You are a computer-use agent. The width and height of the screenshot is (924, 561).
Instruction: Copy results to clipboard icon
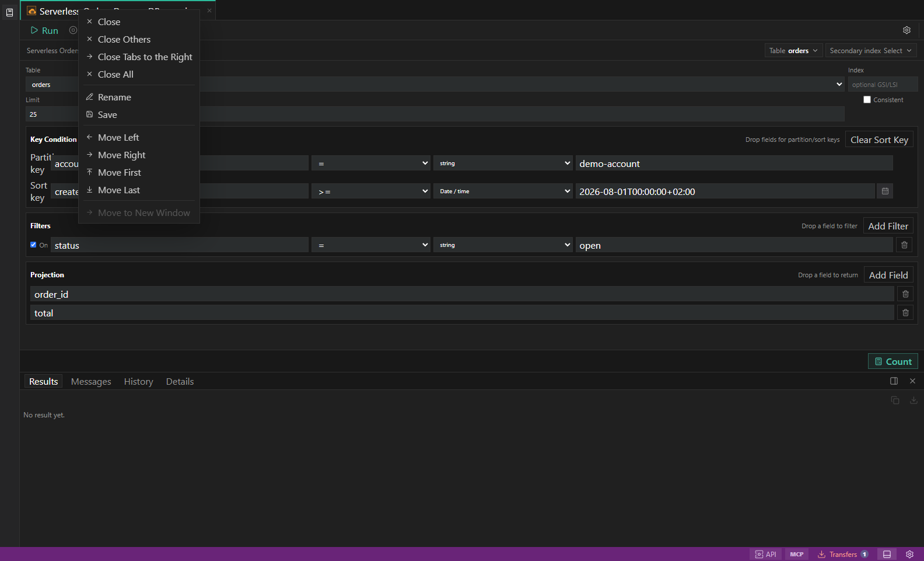(x=895, y=400)
